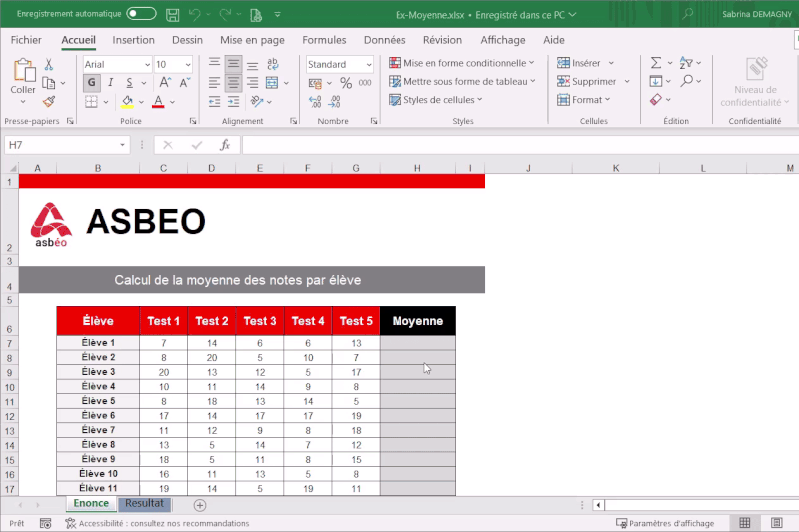The width and height of the screenshot is (799, 532).
Task: Click the increase decimal icon
Action: 315,102
